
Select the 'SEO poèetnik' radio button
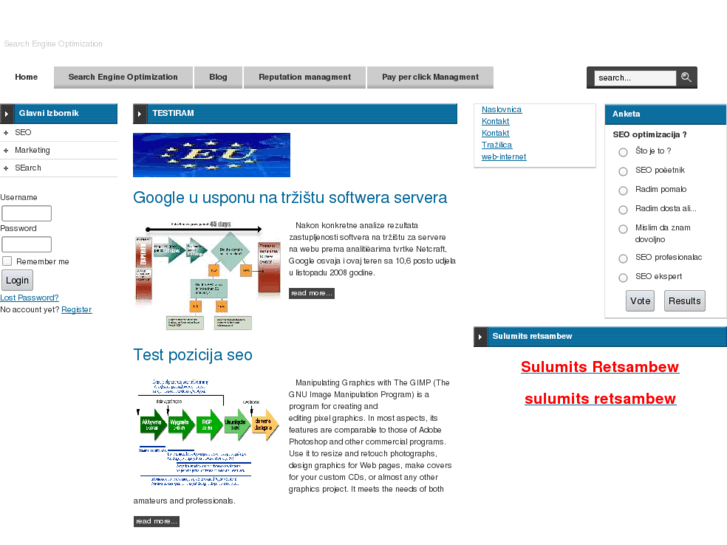pos(623,171)
